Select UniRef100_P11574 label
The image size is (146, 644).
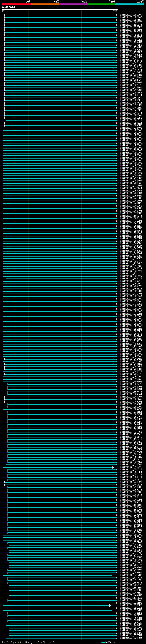[131, 70]
